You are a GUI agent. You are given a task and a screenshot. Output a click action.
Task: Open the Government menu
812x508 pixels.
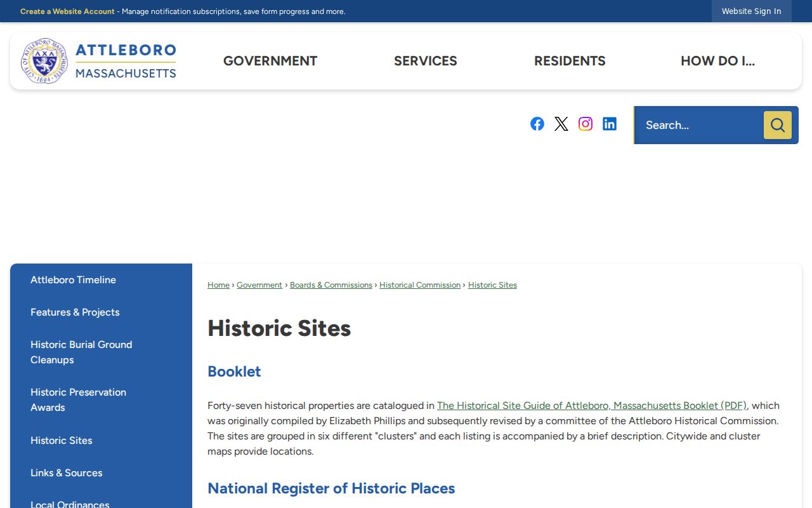(270, 61)
